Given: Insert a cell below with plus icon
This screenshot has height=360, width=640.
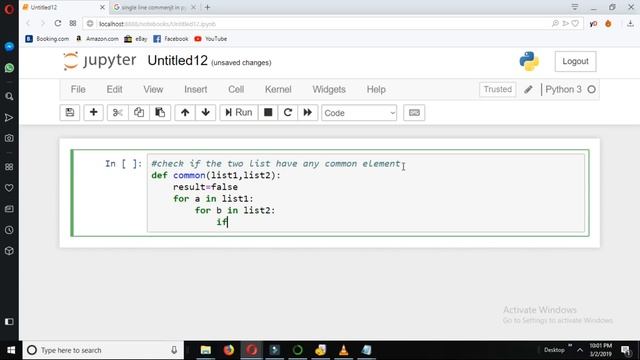Looking at the screenshot, I should click(x=93, y=113).
